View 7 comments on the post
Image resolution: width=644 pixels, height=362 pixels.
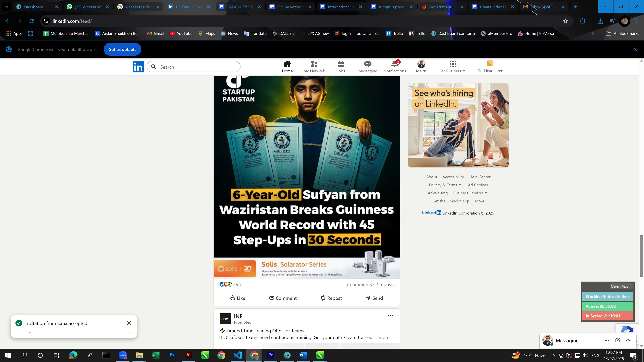tap(359, 284)
